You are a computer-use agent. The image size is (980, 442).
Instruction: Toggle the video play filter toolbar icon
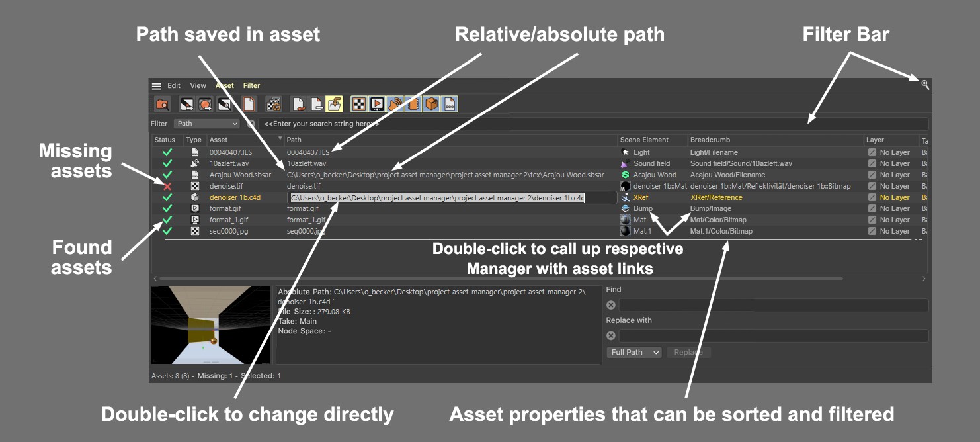coord(377,104)
